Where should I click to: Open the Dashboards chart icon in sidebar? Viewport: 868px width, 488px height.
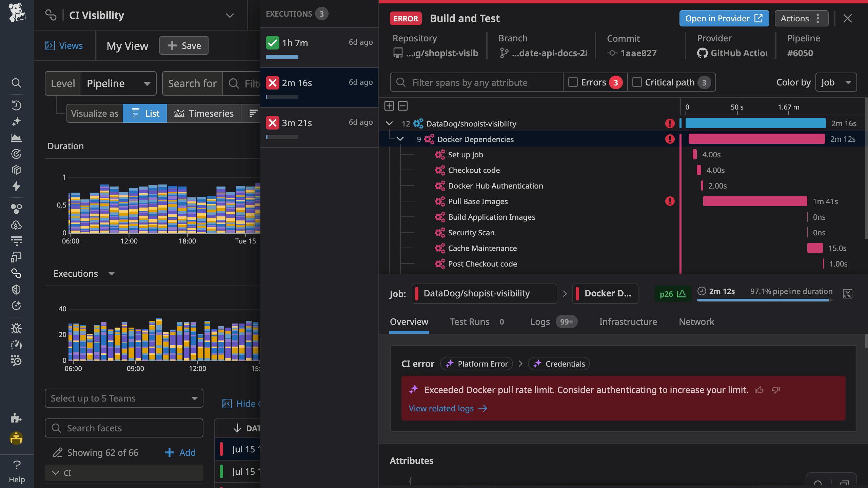point(16,138)
